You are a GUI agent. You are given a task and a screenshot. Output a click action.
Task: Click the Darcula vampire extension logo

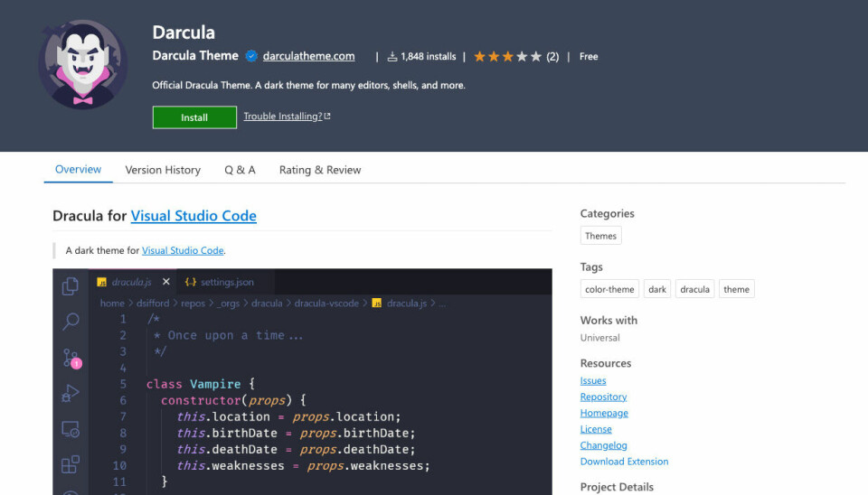(x=83, y=65)
